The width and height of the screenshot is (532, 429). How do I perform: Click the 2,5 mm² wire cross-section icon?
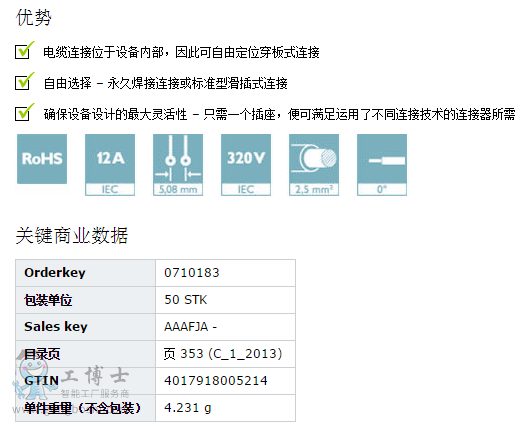click(314, 165)
